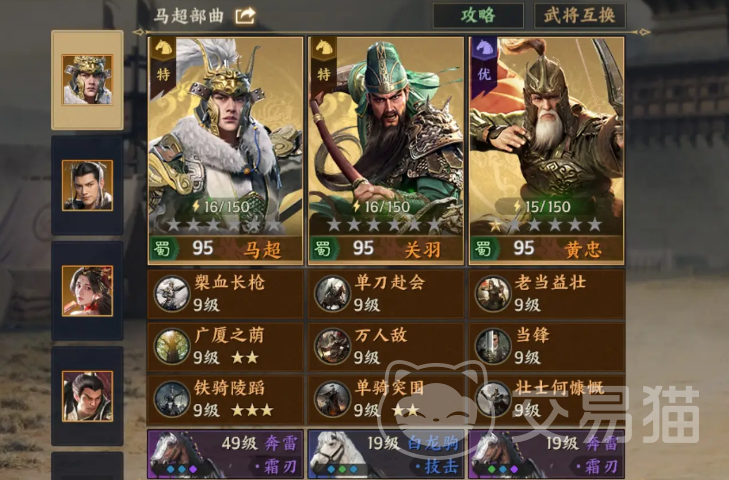729x480 pixels.
Task: Open the 马超 general card
Action: [225, 151]
